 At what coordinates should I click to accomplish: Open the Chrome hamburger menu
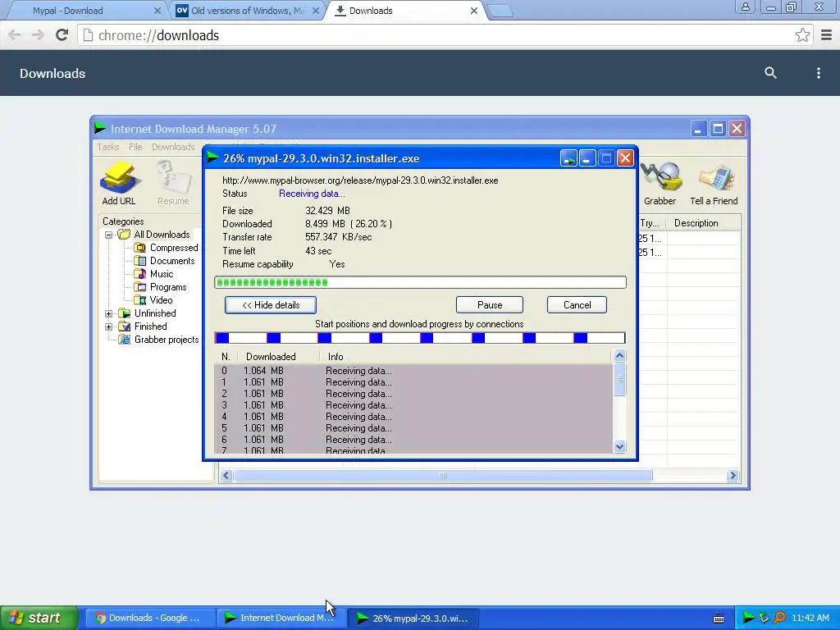click(827, 35)
